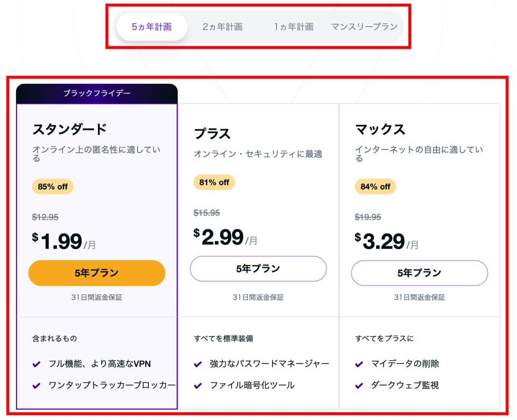Viewport: 517px width, 420px height.
Task: Select the 5年プラン button under マックス
Action: click(x=419, y=273)
